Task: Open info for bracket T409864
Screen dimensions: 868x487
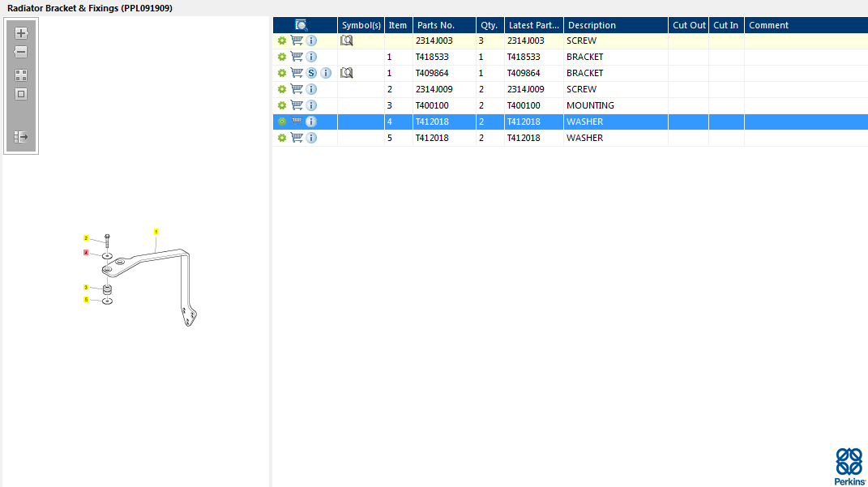Action: (326, 73)
